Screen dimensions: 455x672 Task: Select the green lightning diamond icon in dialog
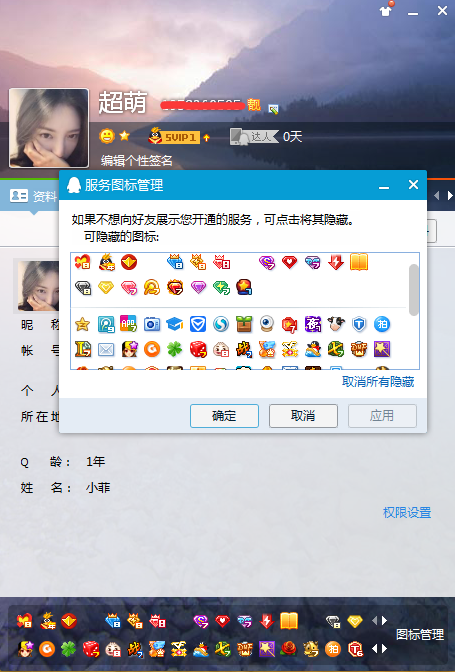[221, 288]
